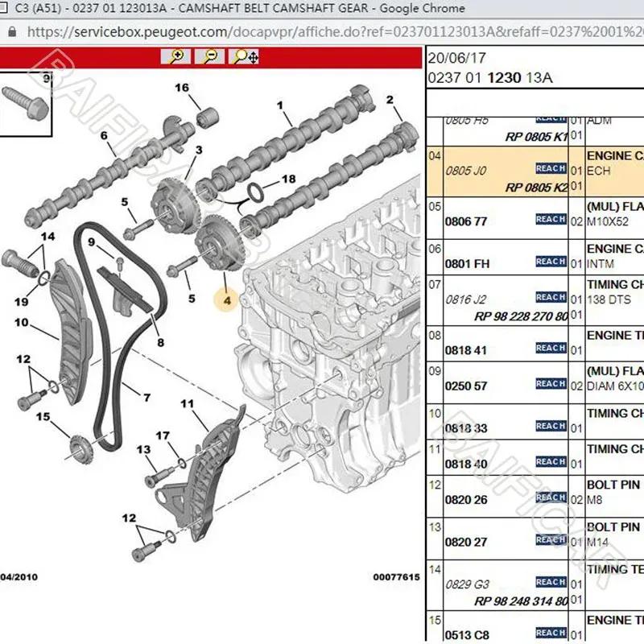Open part number 0806 77
Viewport: 644px width, 644px height.
[x=466, y=222]
